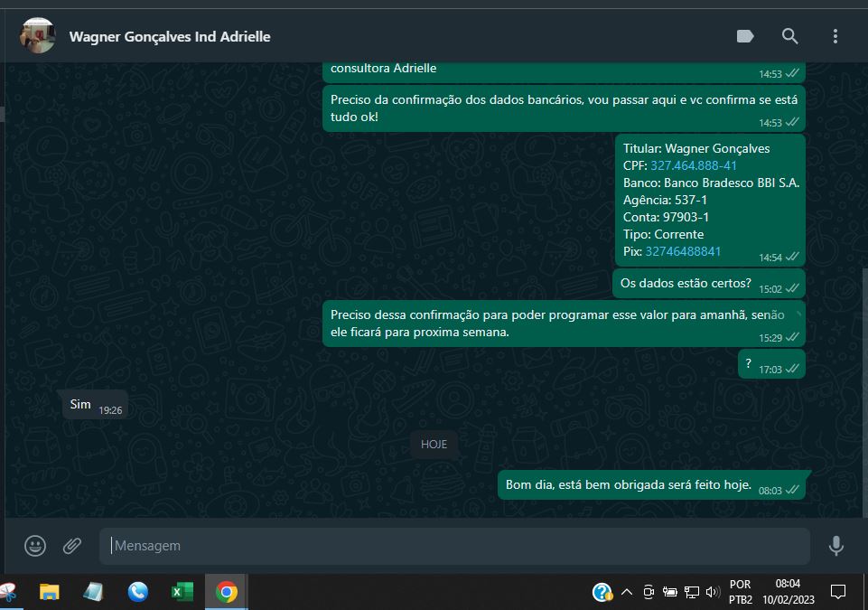868x610 pixels.
Task: Open File Explorer from the taskbar
Action: (x=49, y=592)
